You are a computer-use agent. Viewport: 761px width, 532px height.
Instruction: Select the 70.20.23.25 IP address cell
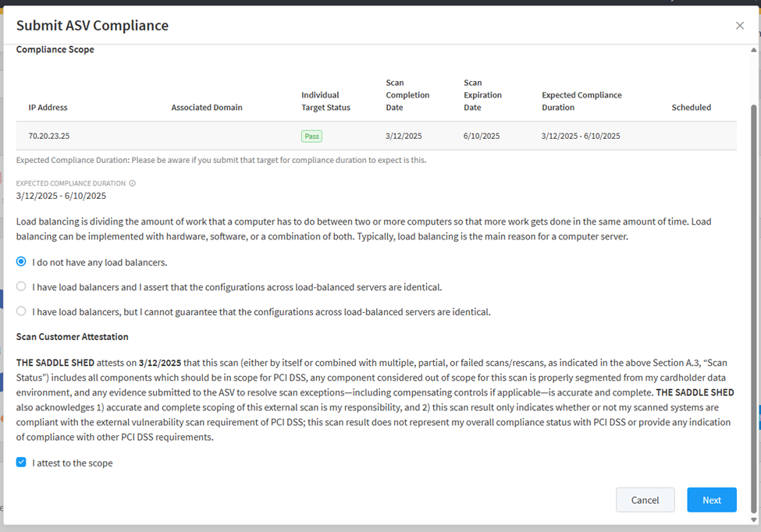click(x=49, y=136)
